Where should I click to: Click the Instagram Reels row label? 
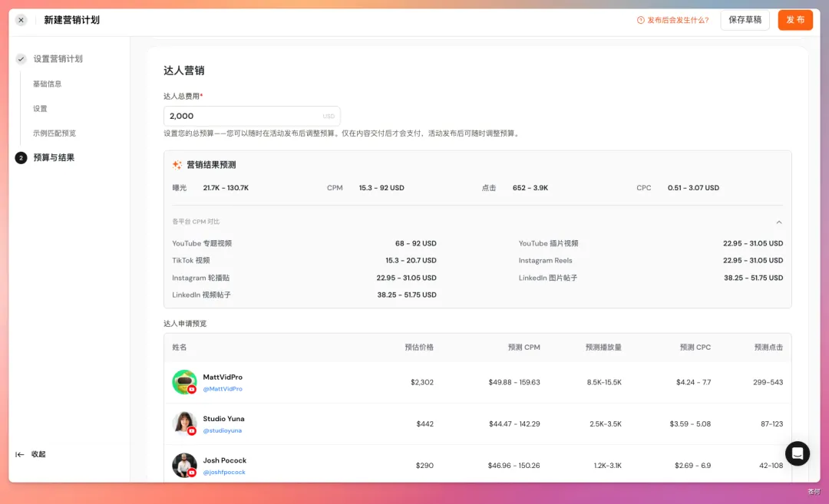(545, 261)
